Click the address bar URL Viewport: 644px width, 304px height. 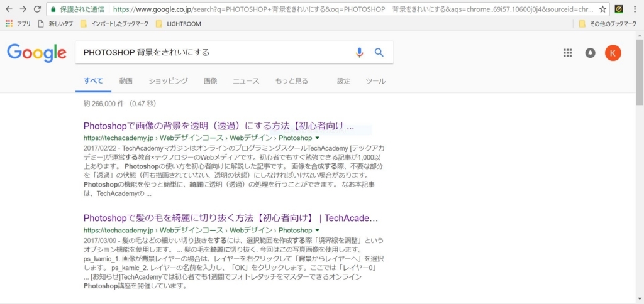click(353, 9)
